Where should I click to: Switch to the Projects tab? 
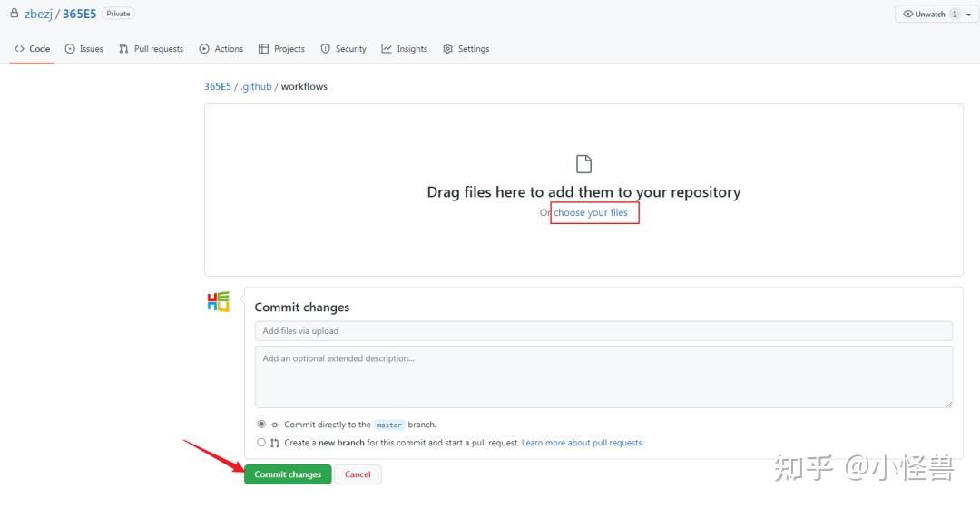pos(281,49)
